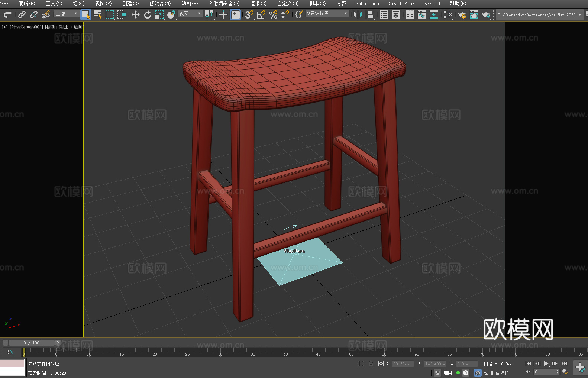Activate Select and Scale tool
This screenshot has width=588, height=378.
point(159,14)
